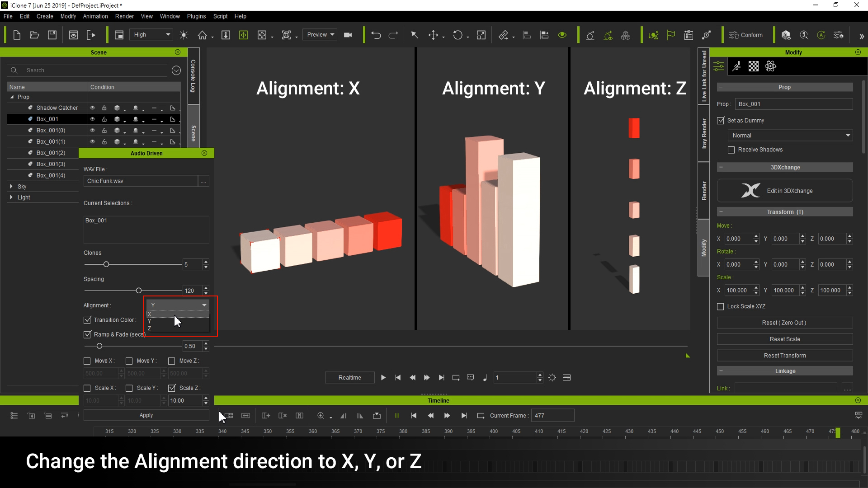Toggle the Ramp & Fade checkbox

click(x=87, y=334)
